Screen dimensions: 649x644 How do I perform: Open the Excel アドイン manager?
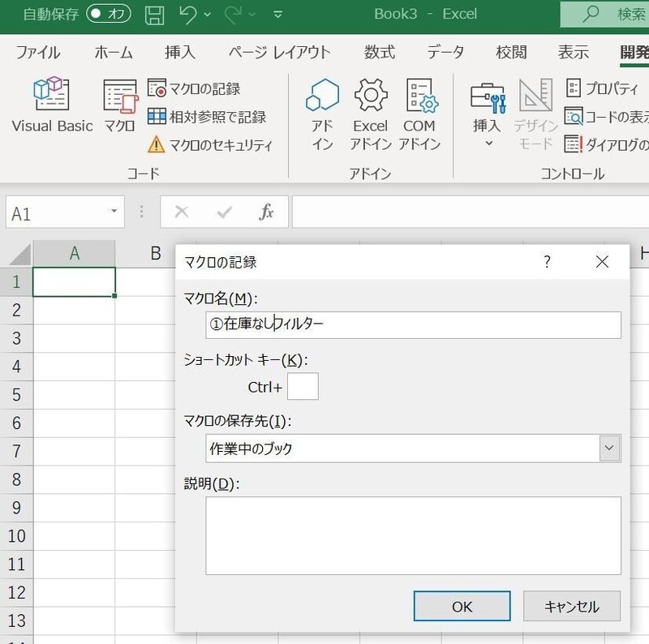[x=370, y=109]
